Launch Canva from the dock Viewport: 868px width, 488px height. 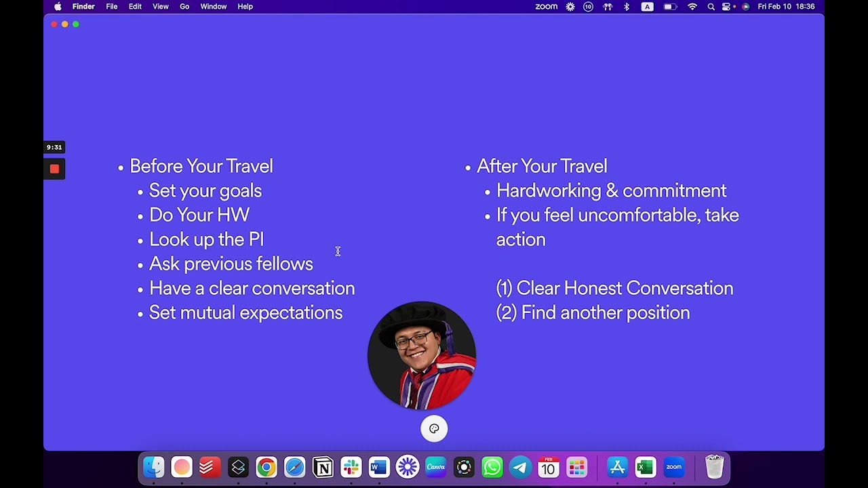pyautogui.click(x=435, y=467)
